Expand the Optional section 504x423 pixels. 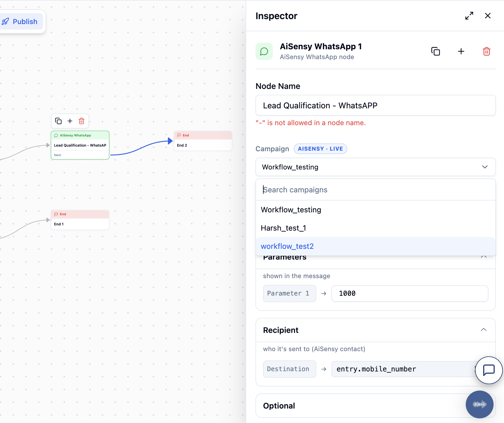point(375,406)
